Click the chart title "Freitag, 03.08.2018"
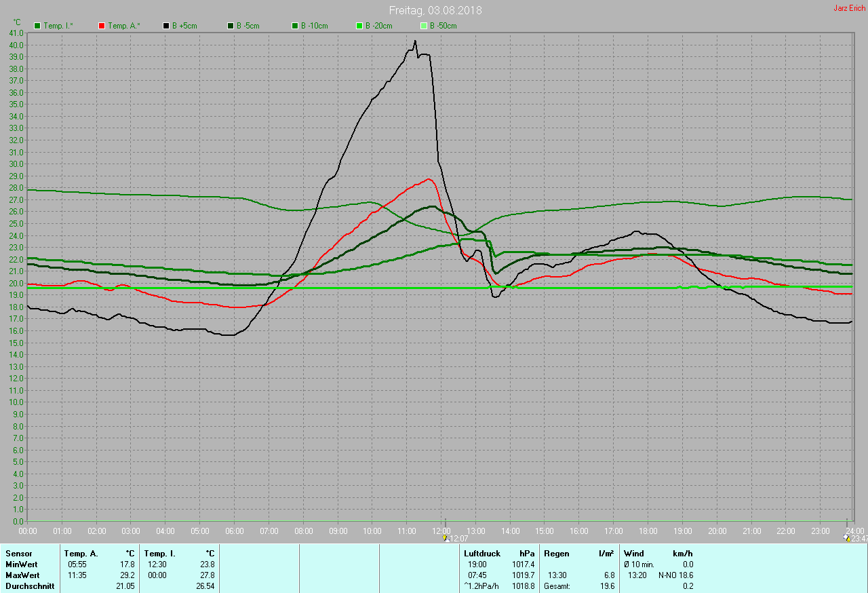This screenshot has height=593, width=868. click(435, 11)
